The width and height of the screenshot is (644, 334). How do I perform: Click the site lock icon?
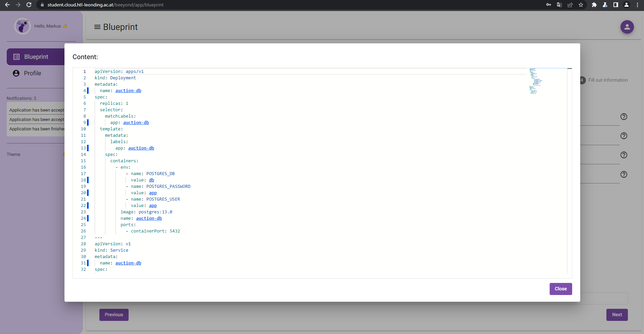[x=42, y=5]
